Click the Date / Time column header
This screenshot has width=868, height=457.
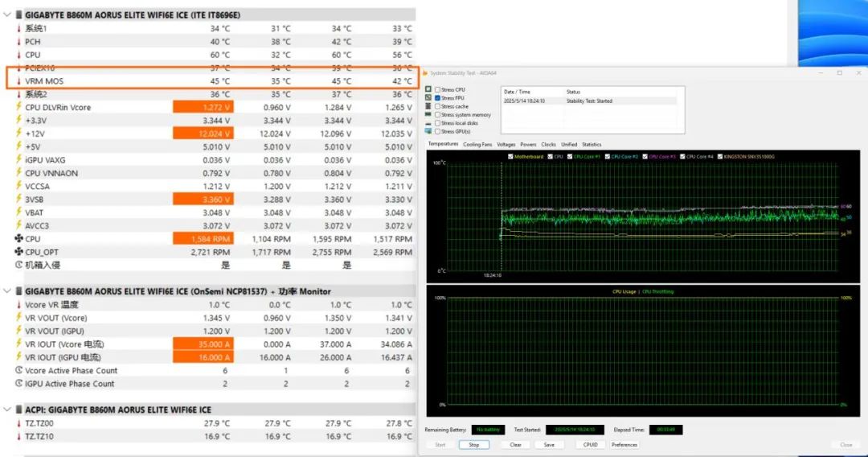pyautogui.click(x=517, y=92)
